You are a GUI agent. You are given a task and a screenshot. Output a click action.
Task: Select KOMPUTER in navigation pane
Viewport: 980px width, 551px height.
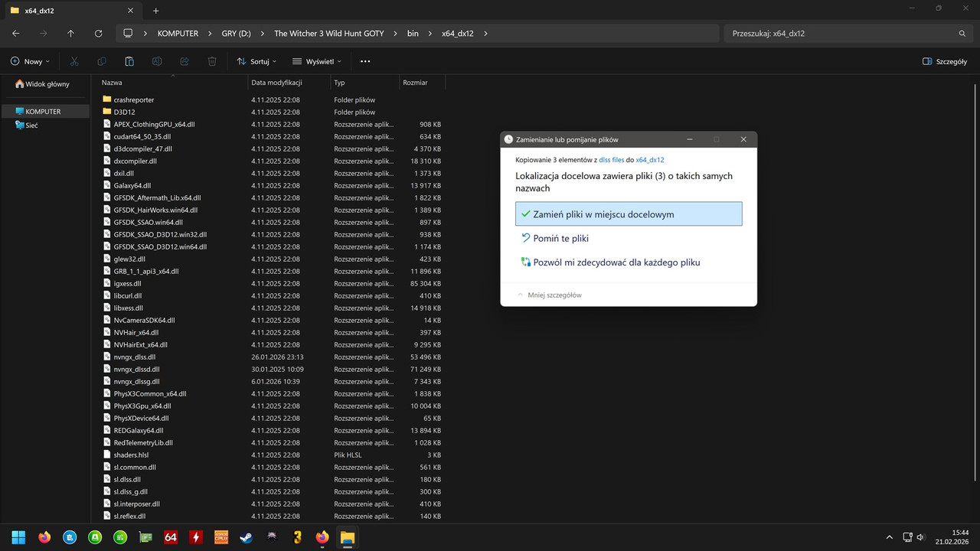click(x=46, y=112)
